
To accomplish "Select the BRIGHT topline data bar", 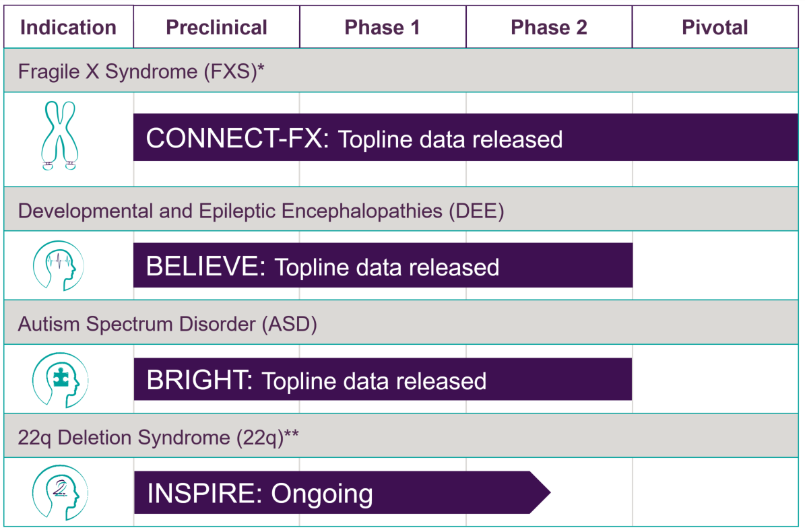I will click(383, 379).
